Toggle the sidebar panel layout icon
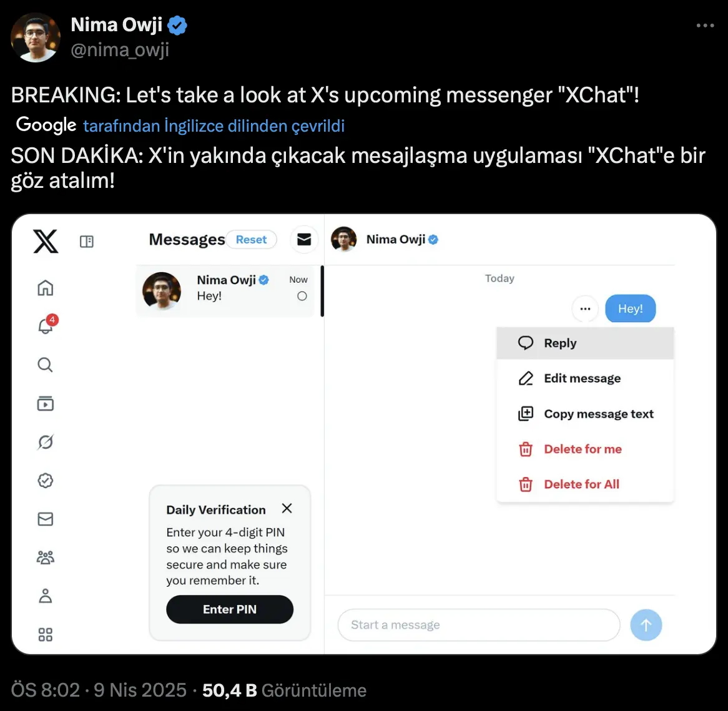 point(87,242)
